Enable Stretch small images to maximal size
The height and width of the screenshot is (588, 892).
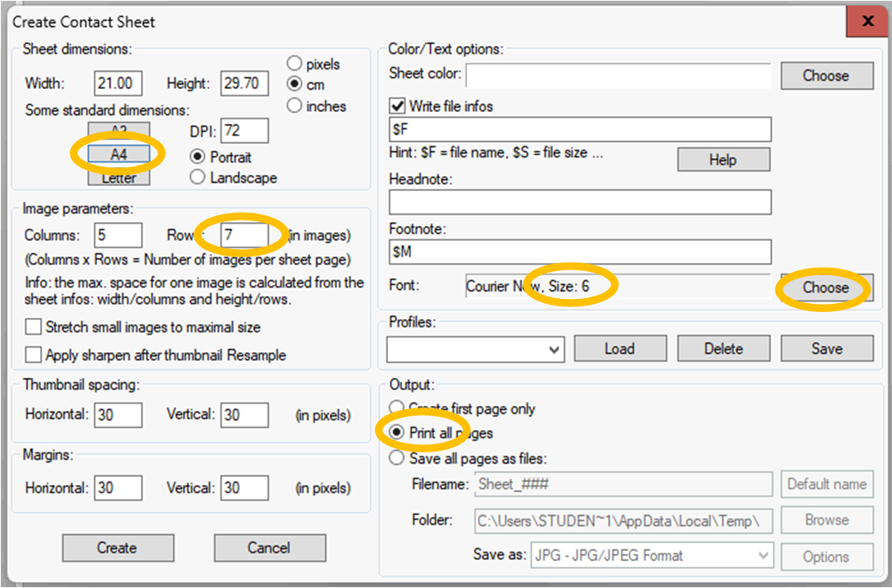33,327
